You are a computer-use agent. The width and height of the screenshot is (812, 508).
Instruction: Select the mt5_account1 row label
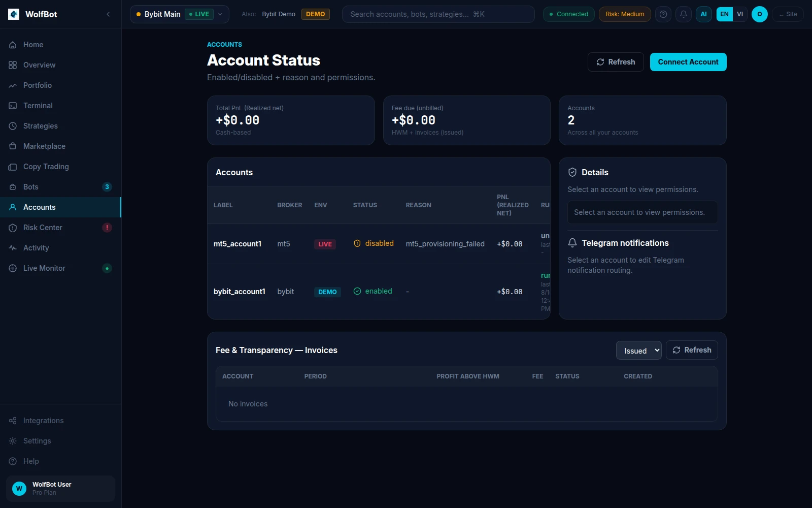pyautogui.click(x=238, y=244)
